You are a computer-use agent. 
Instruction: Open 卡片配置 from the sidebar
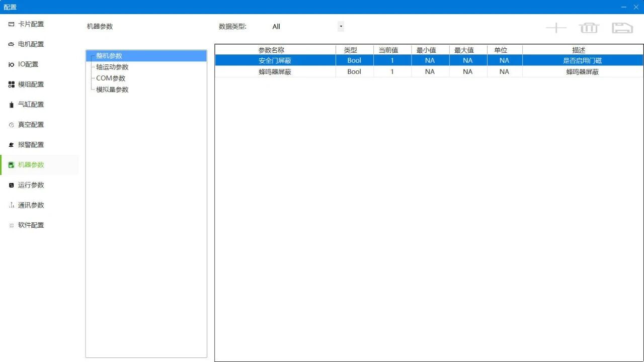tap(39, 24)
